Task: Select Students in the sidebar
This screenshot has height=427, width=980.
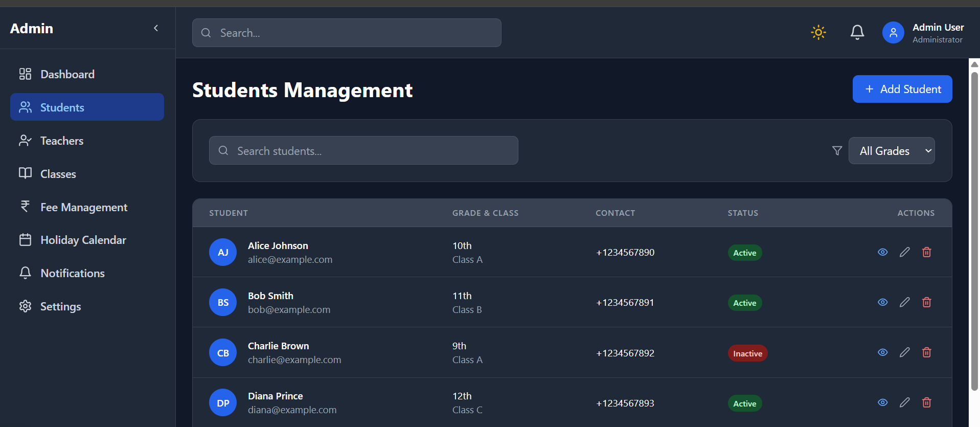Action: tap(87, 107)
